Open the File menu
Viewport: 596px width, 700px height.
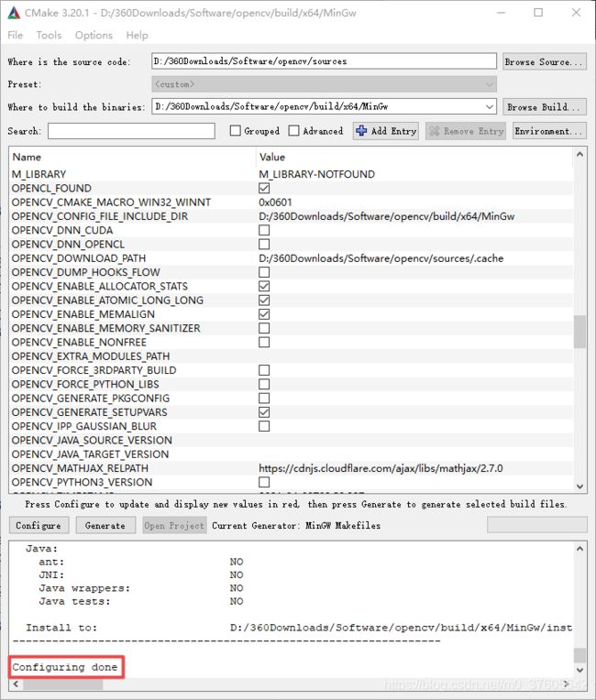[16, 35]
